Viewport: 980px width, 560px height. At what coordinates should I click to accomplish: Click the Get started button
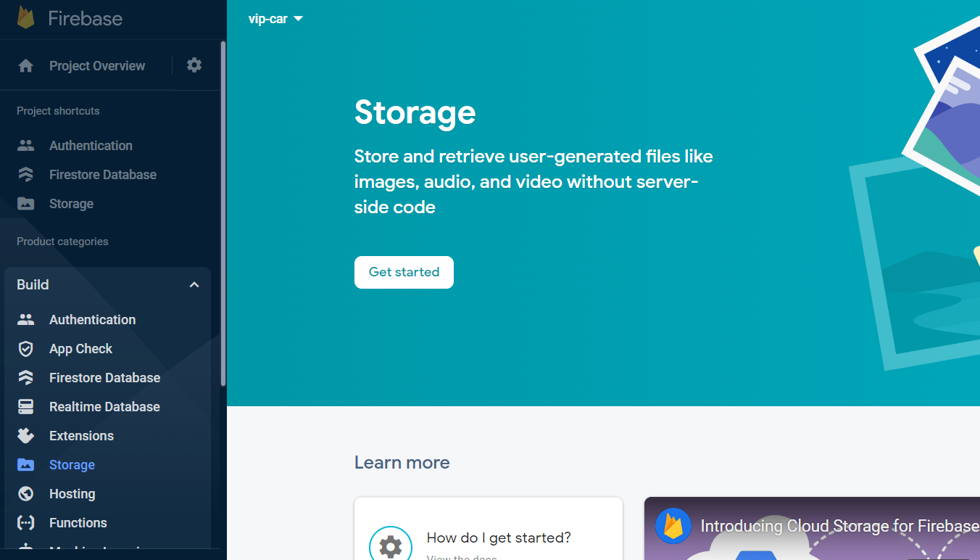point(404,272)
